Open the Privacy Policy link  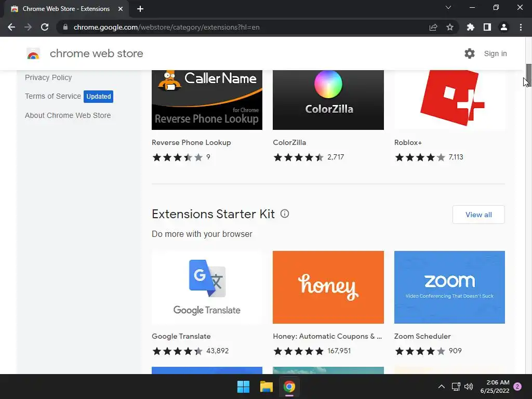click(48, 77)
